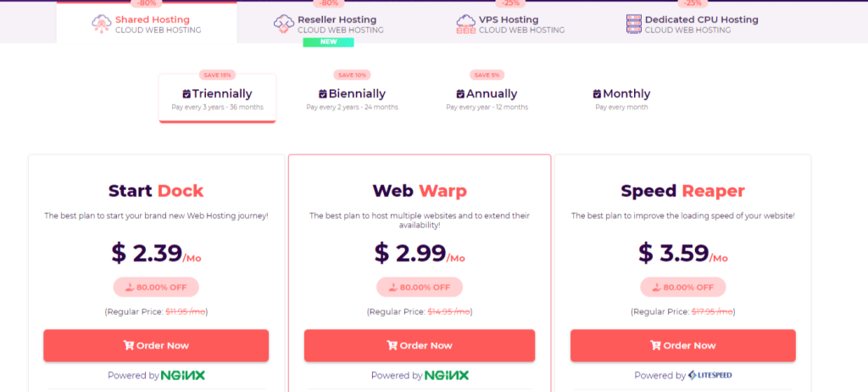Open the Dedicated CPU Hosting tab
The width and height of the screenshot is (868, 392).
692,24
